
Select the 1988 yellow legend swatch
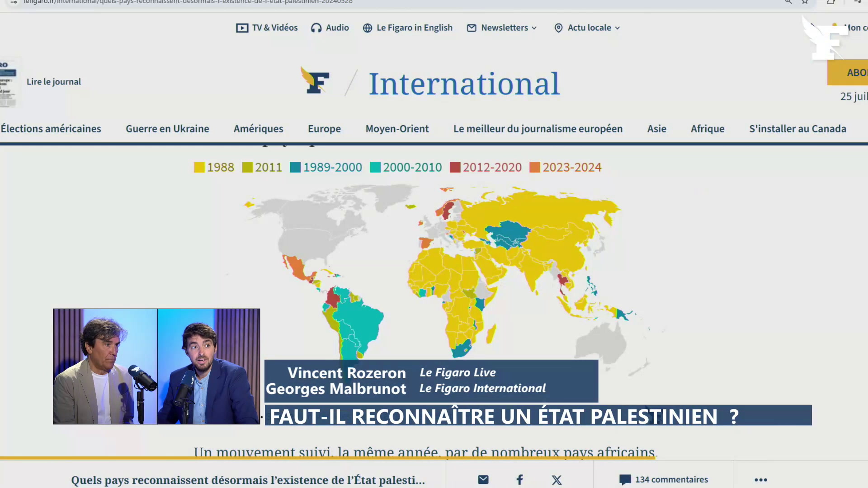(199, 167)
